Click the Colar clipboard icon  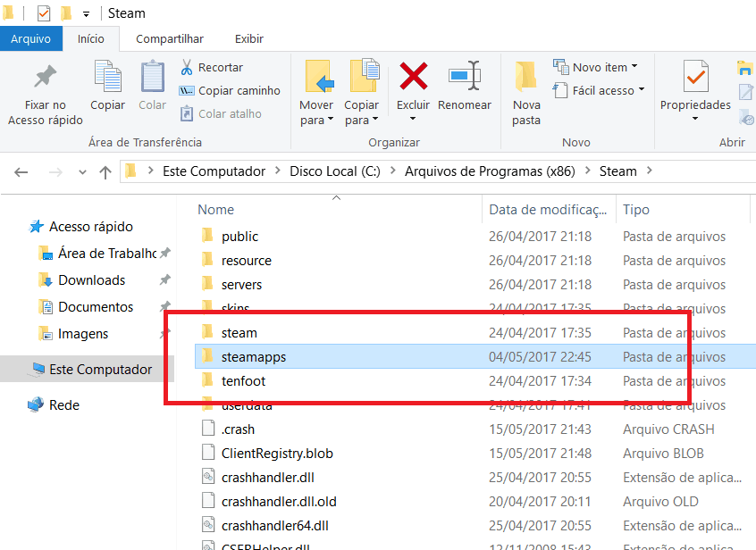point(152,76)
